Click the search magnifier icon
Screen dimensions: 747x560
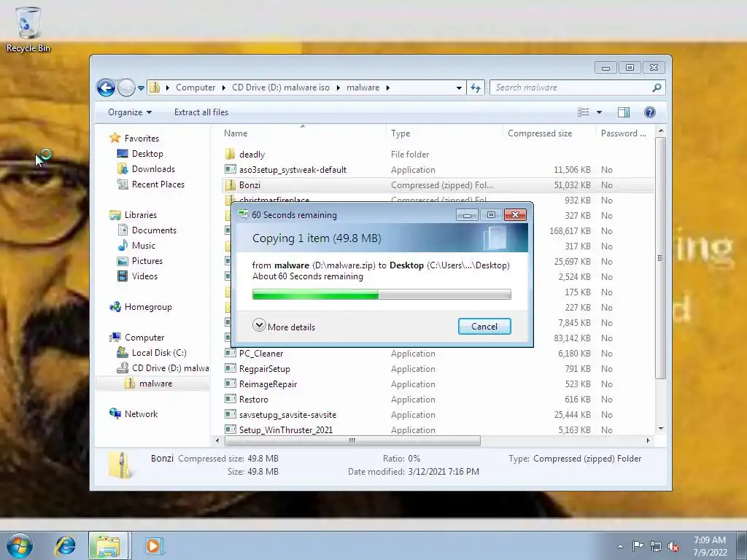coord(657,87)
